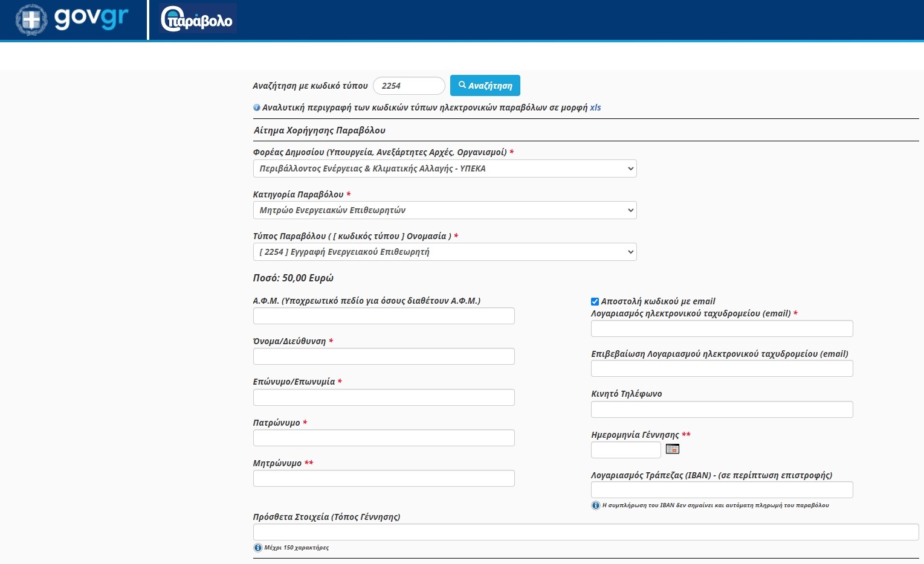This screenshot has width=924, height=564.
Task: Click the info icon next to the 150 characters note
Action: point(258,548)
